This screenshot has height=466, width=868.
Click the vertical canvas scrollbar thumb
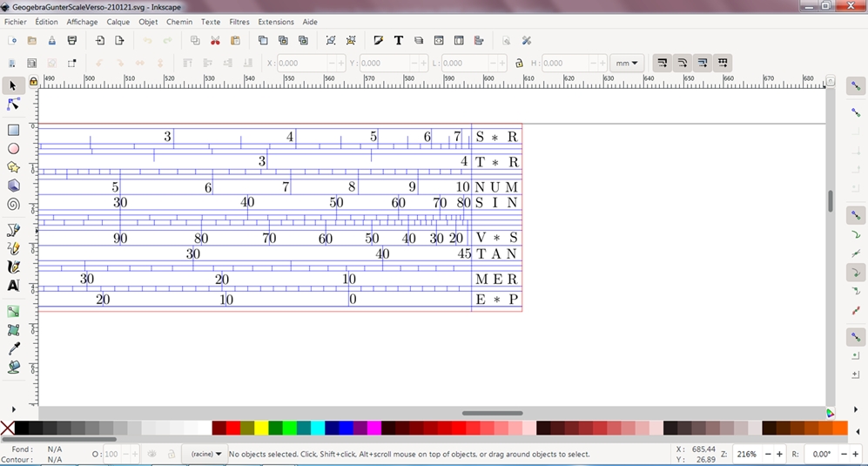click(x=831, y=201)
